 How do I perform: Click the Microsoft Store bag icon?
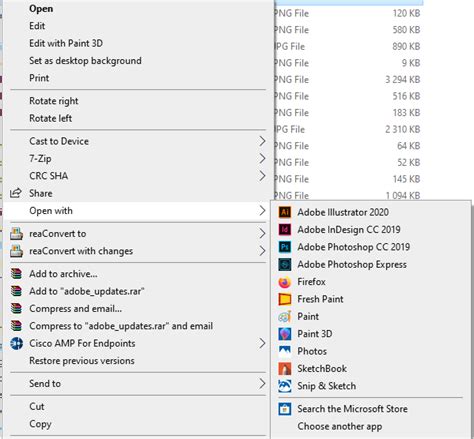point(285,409)
